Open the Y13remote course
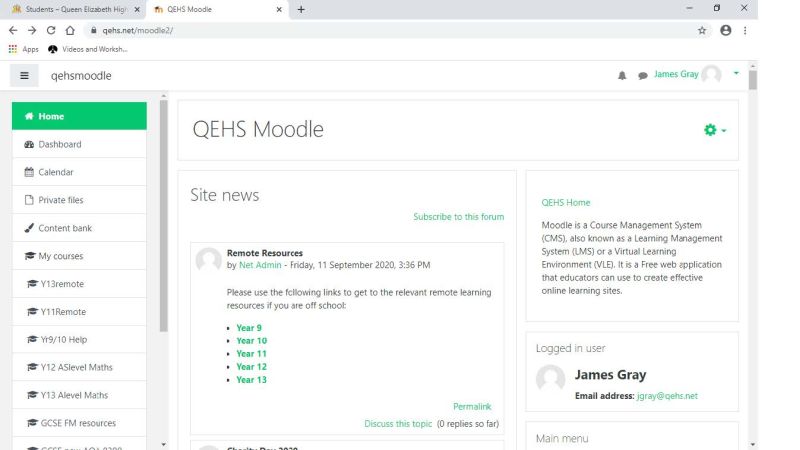Screen dimensions: 800x450 tap(79, 284)
